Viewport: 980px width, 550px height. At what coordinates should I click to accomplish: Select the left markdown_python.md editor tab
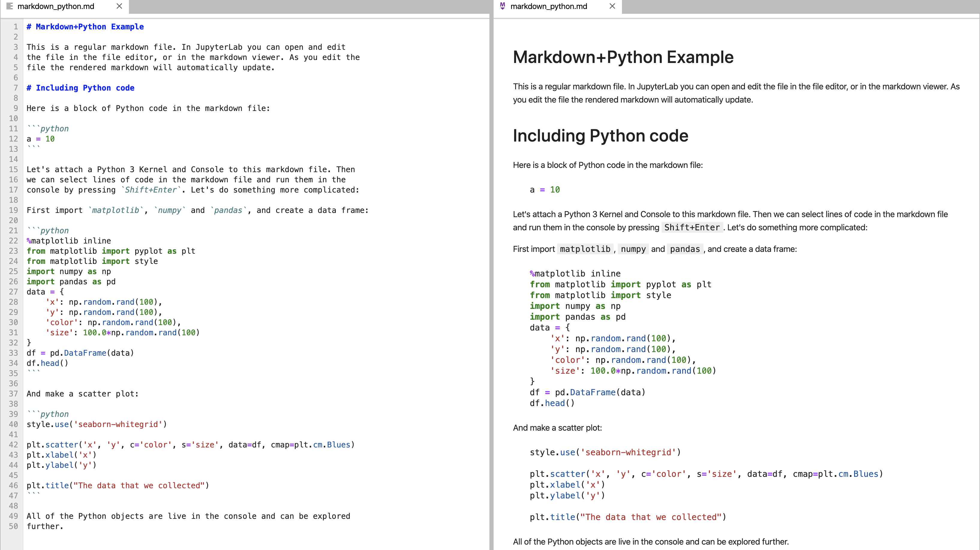coord(56,7)
